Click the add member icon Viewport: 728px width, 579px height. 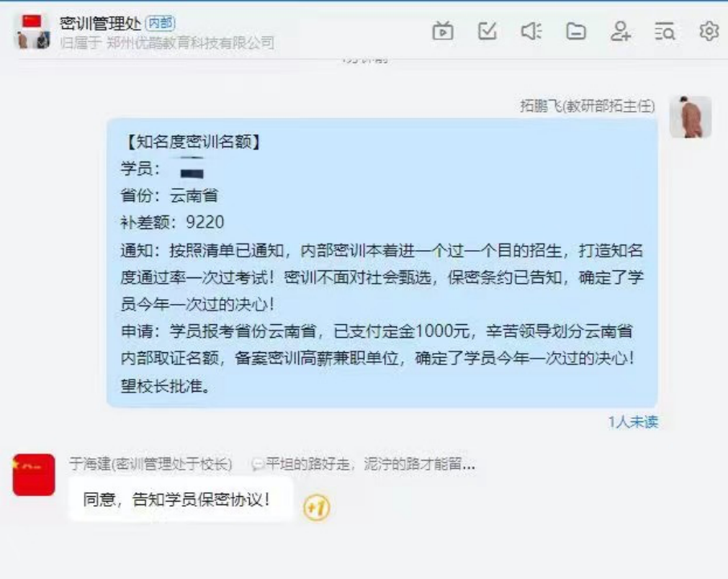point(620,31)
